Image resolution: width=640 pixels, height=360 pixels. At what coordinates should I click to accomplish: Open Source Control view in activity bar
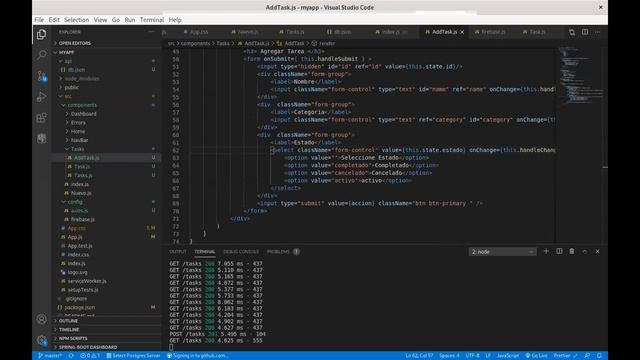[41, 76]
